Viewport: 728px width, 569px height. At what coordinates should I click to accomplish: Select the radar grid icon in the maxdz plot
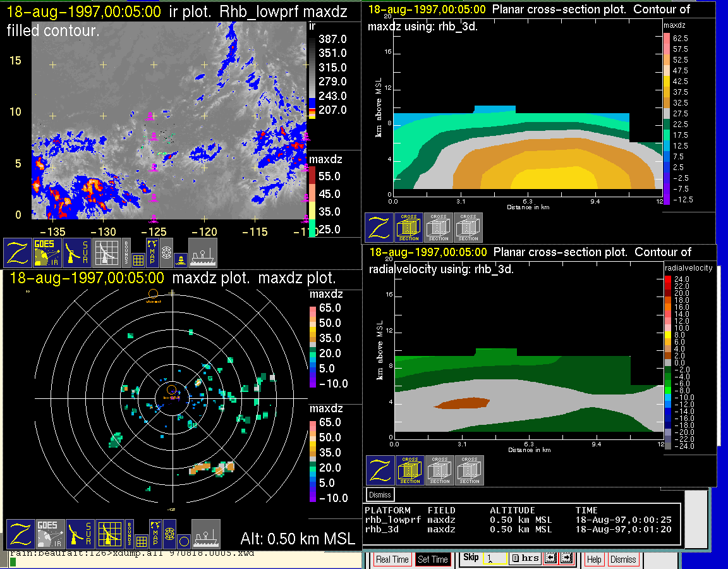click(109, 534)
